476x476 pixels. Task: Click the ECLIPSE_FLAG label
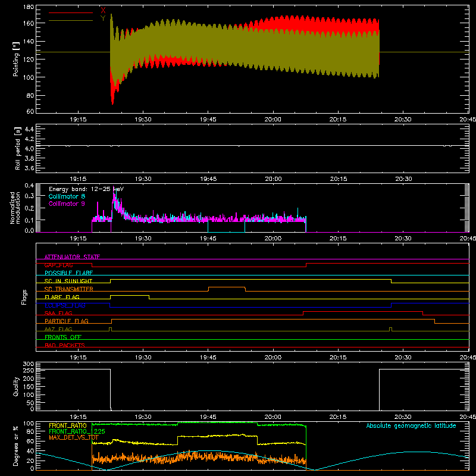65,305
